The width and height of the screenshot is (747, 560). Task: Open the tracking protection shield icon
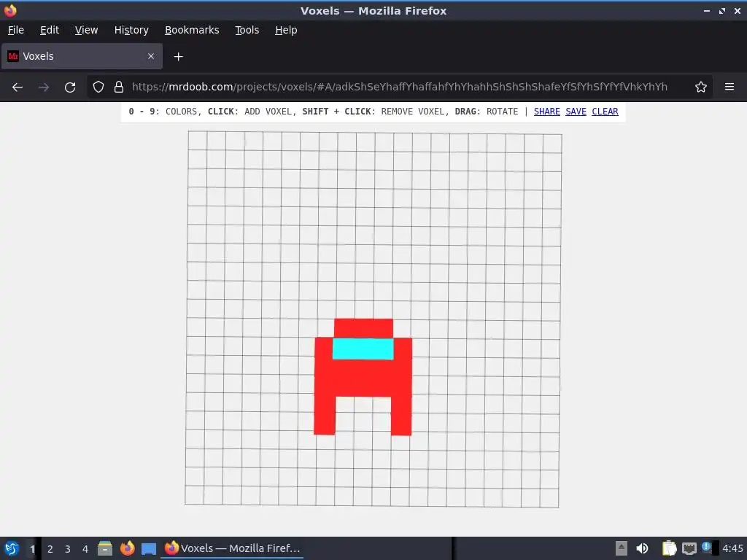pyautogui.click(x=98, y=87)
